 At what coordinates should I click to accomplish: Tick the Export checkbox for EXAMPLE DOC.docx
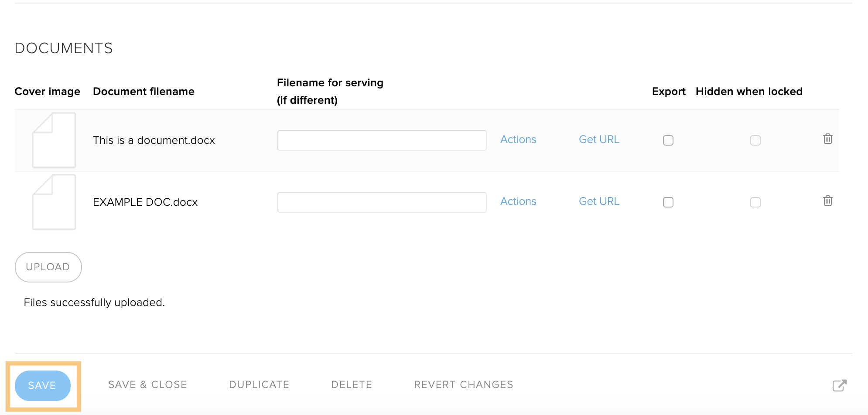click(668, 202)
